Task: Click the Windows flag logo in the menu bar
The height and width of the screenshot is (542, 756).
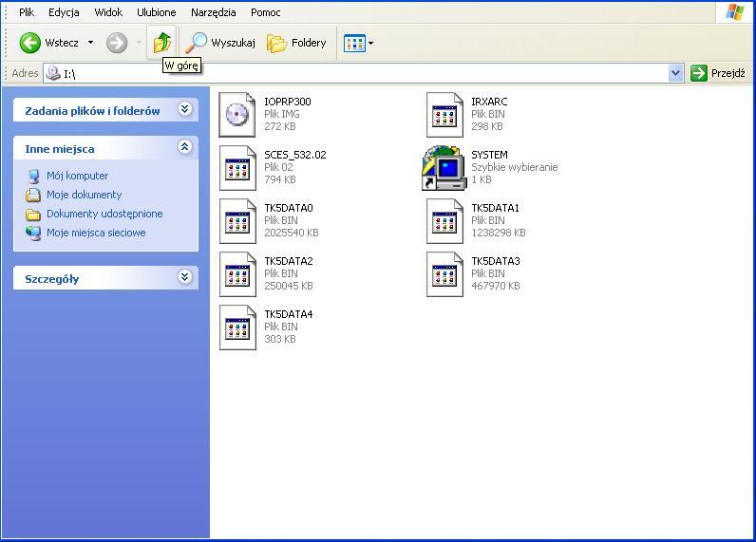Action: tap(735, 11)
